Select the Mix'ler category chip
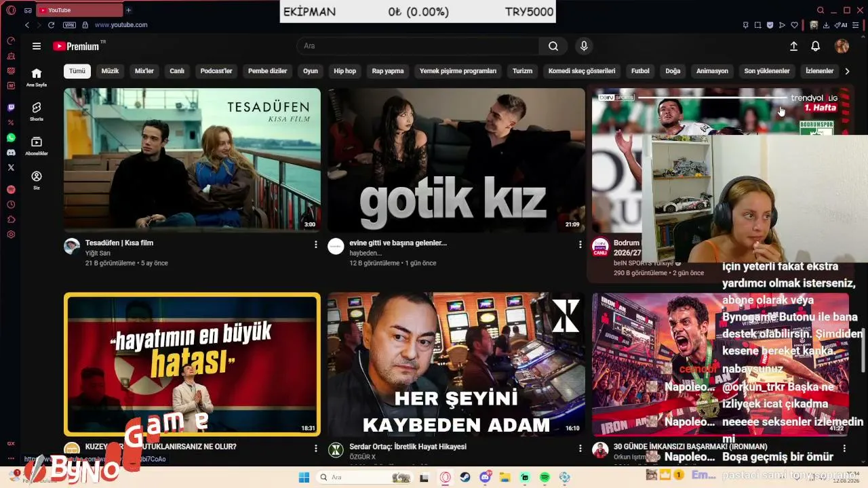 coord(144,71)
